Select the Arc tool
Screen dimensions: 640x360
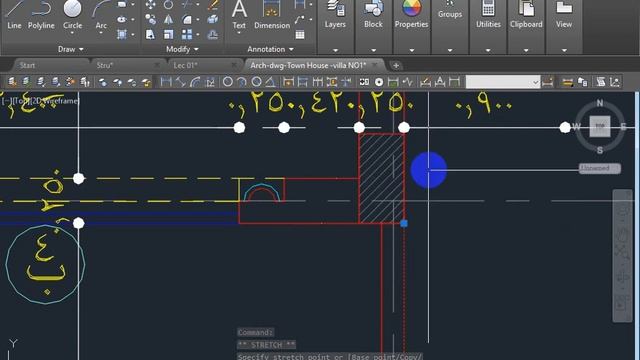click(x=100, y=15)
